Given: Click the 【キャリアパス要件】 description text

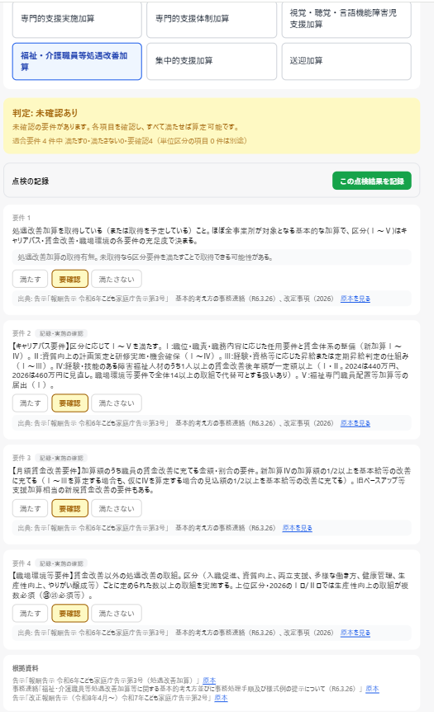Looking at the screenshot, I should [x=210, y=366].
